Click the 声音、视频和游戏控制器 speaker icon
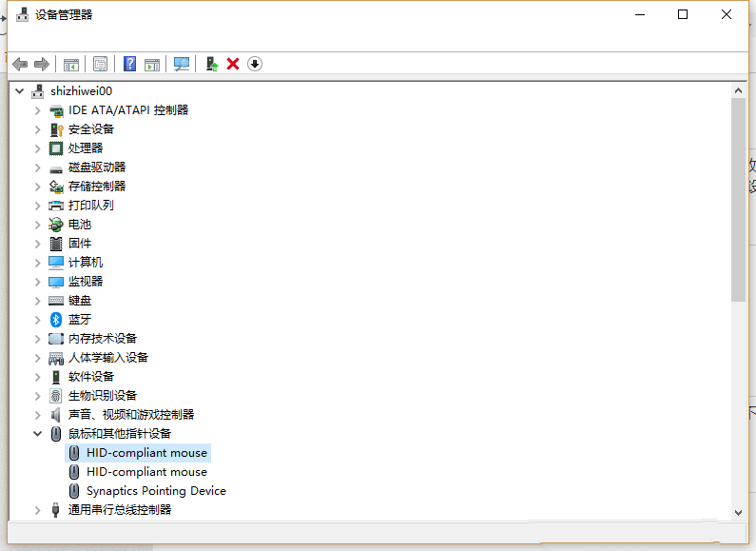The width and height of the screenshot is (756, 551). pos(56,415)
